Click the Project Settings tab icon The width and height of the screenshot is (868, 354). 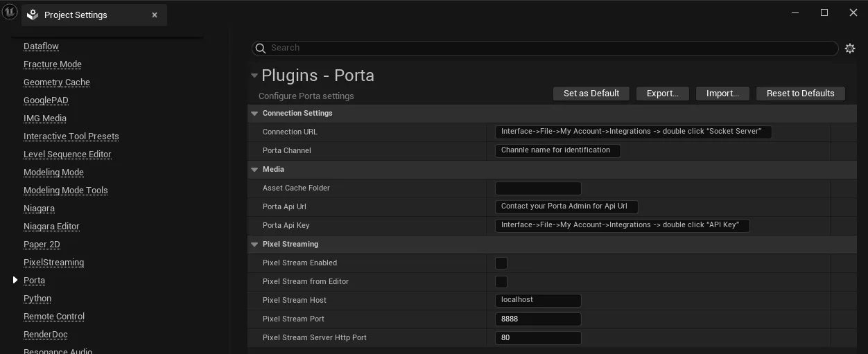[x=33, y=15]
